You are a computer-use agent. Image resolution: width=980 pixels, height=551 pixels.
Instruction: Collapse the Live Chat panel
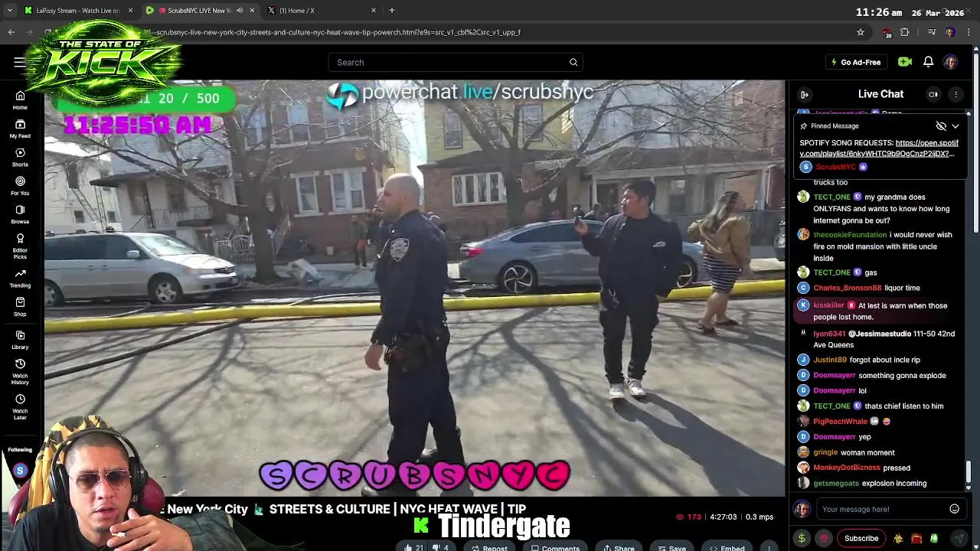[x=805, y=94]
